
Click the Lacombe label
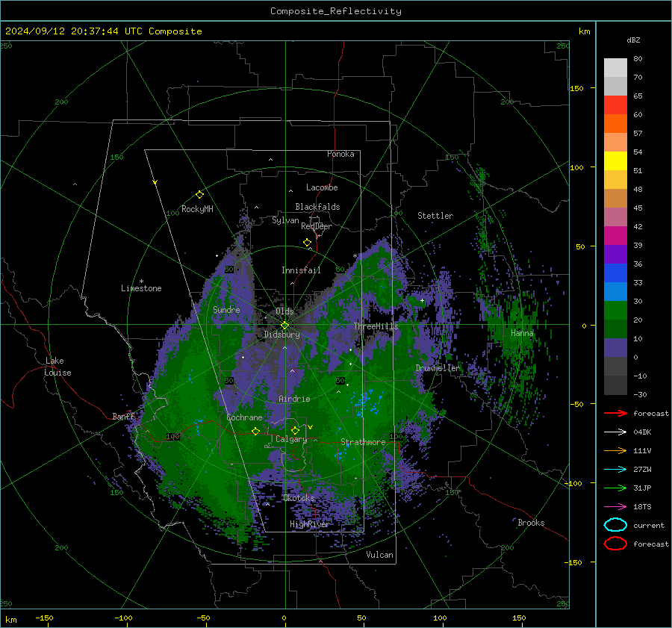tap(322, 187)
